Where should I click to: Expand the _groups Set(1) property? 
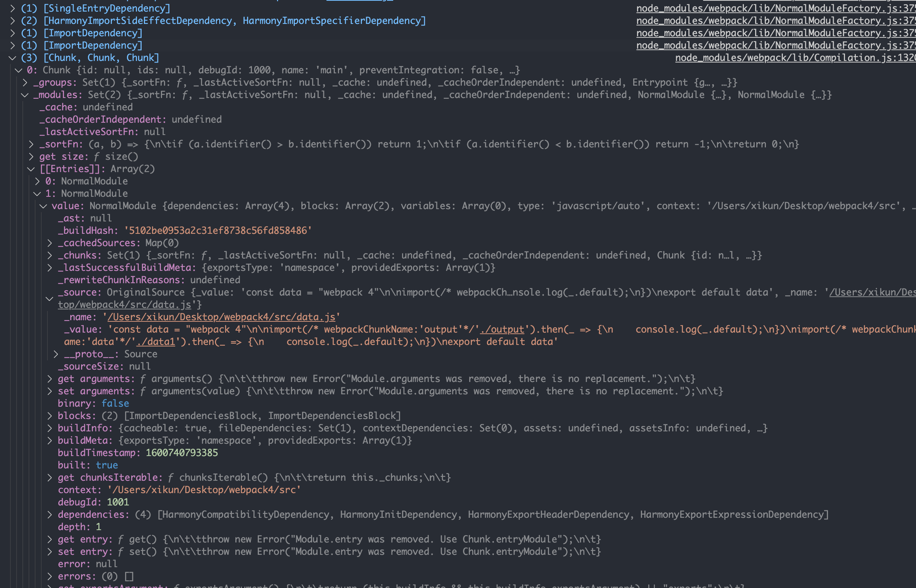(x=25, y=83)
